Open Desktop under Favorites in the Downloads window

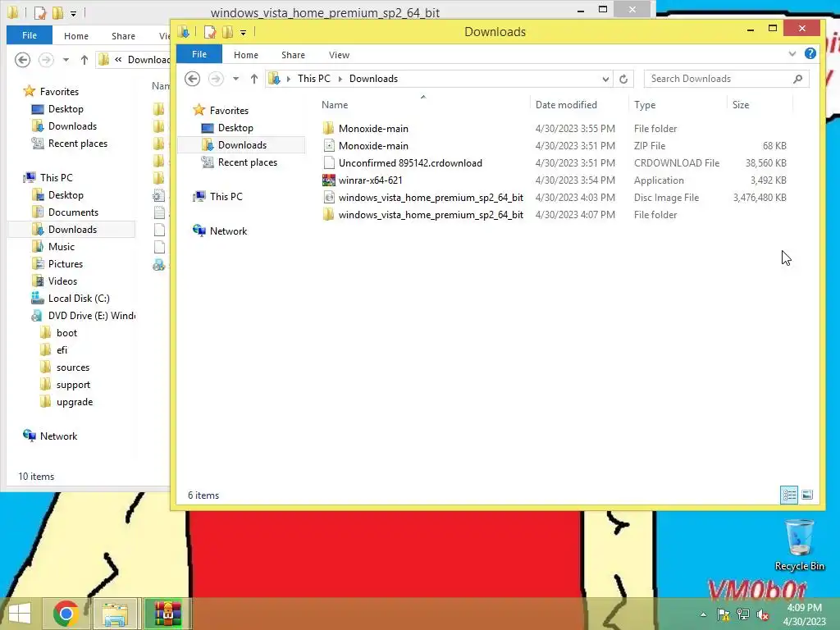click(x=235, y=127)
